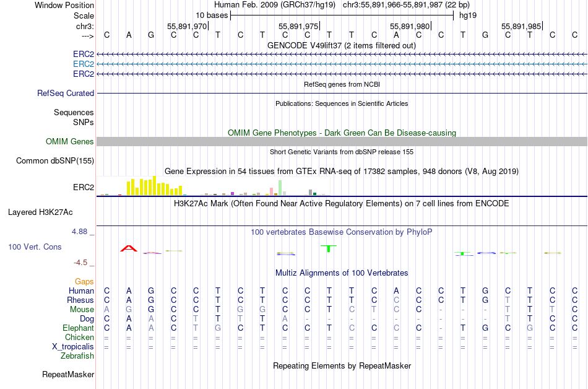Open Common dbSNP(155) track label
The image size is (588, 389).
55,160
